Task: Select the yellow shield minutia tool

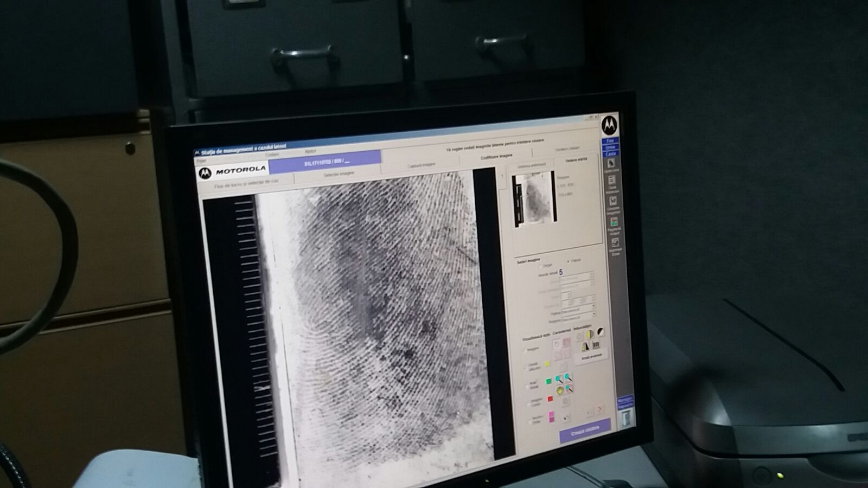Action: [559, 390]
